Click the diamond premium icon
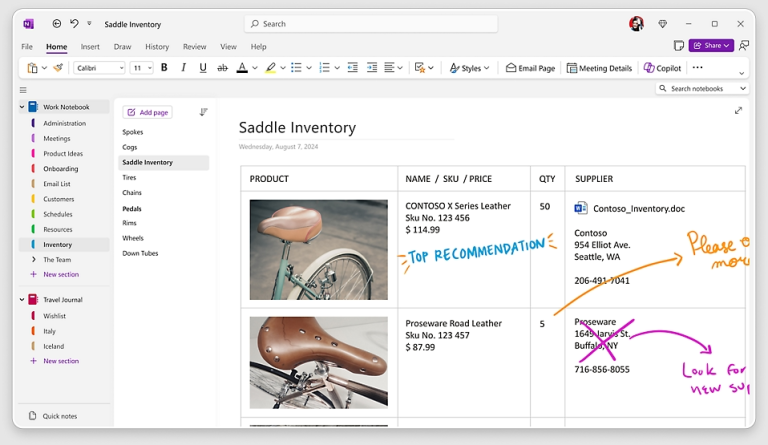This screenshot has height=445, width=768. click(x=663, y=24)
